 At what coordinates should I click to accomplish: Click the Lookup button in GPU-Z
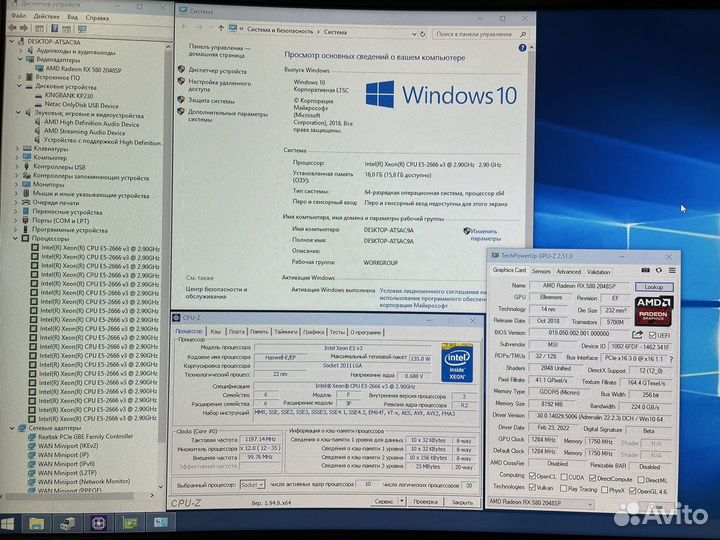click(x=654, y=287)
